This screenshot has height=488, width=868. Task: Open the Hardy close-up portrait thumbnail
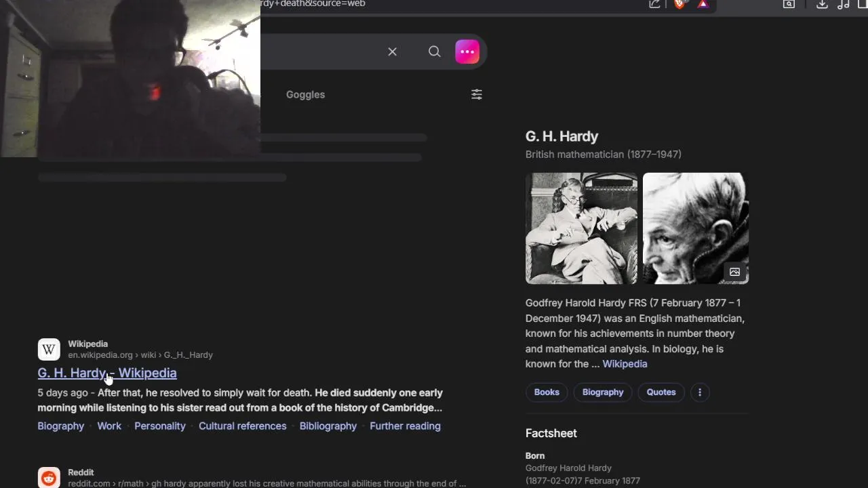pos(696,228)
